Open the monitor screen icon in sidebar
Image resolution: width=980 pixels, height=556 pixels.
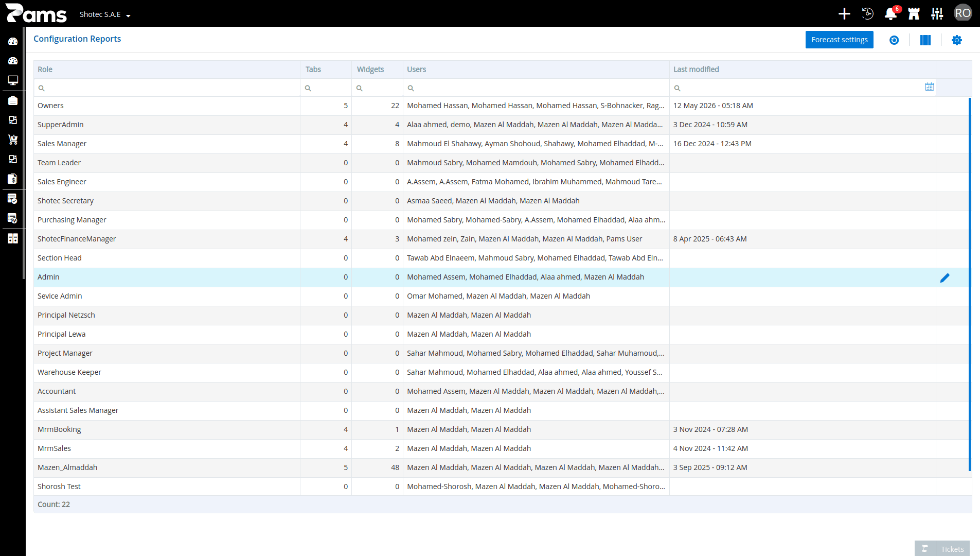(13, 80)
